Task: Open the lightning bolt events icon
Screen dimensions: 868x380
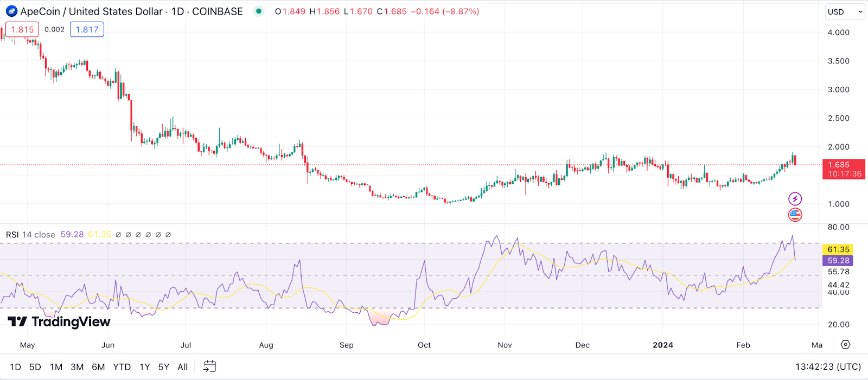Action: (x=795, y=199)
